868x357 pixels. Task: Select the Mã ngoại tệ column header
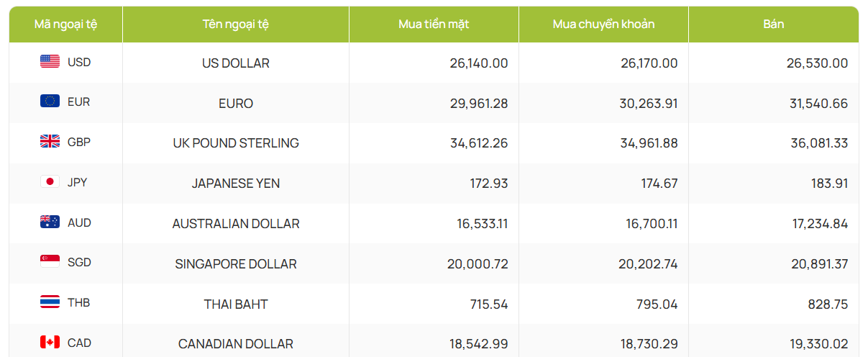click(x=65, y=24)
